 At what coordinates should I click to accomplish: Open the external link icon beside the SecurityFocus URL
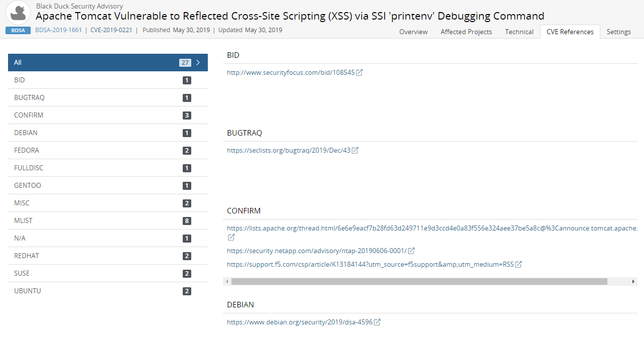(x=359, y=72)
